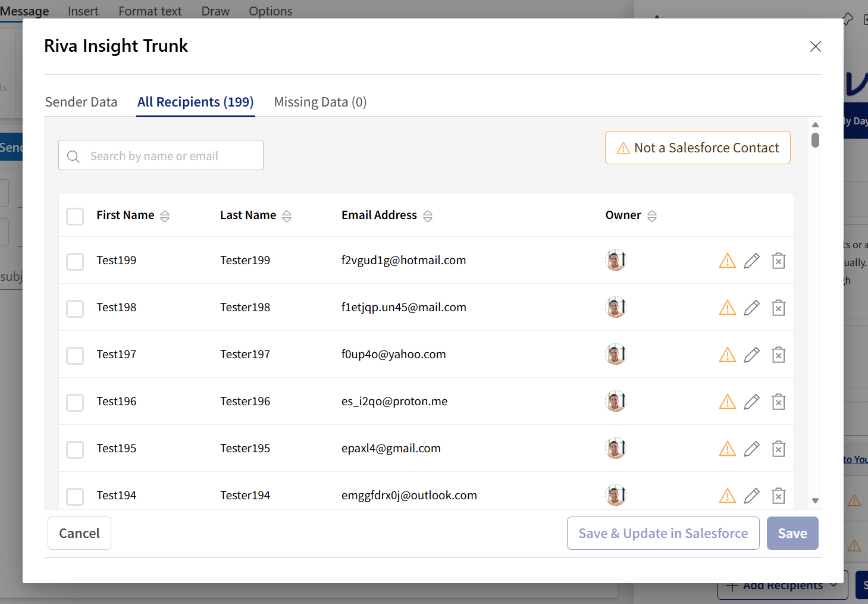This screenshot has width=868, height=604.
Task: Edit the Test199 recipient with pencil icon
Action: click(752, 261)
